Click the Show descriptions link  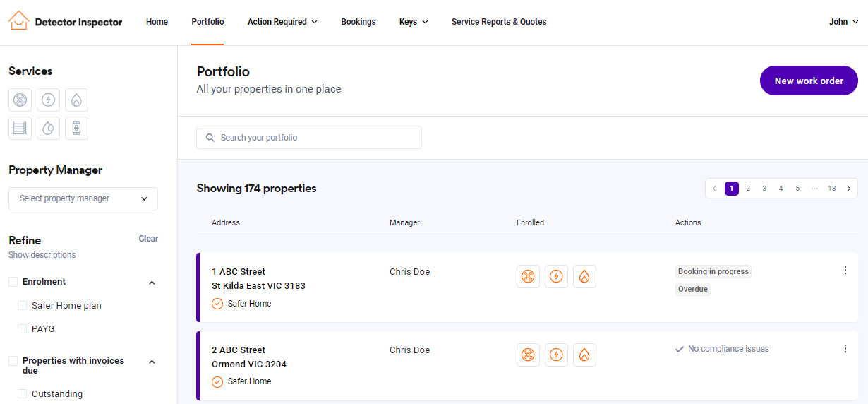(x=42, y=255)
